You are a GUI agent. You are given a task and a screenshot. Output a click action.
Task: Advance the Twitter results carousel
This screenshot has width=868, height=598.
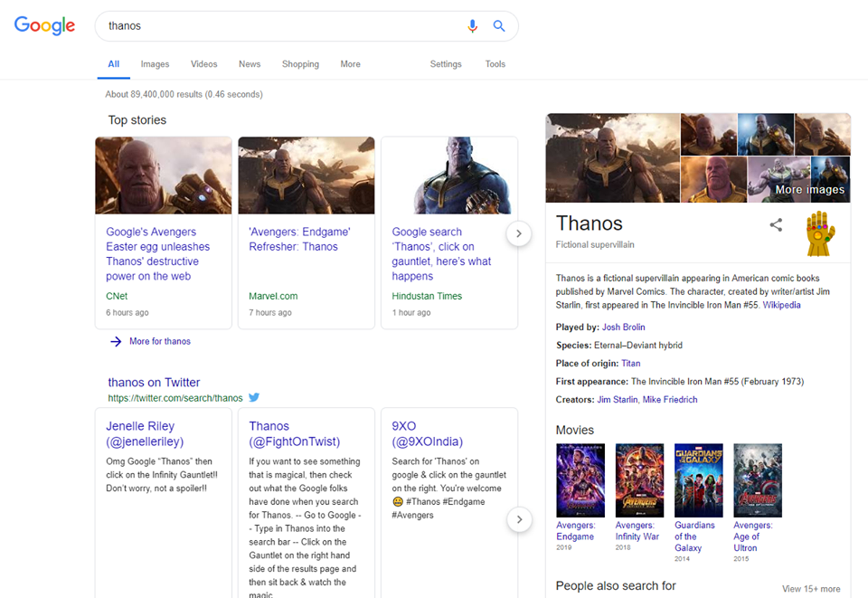pyautogui.click(x=519, y=519)
